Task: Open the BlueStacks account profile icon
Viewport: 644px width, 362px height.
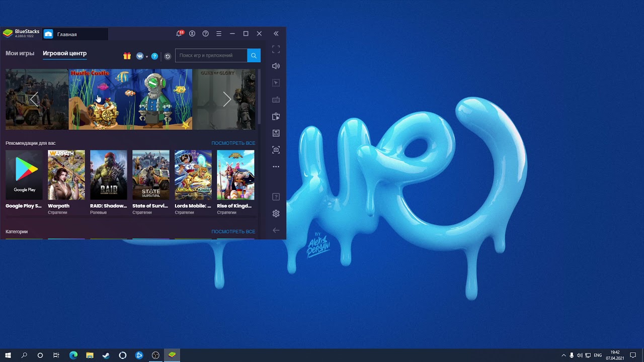Action: coord(192,34)
